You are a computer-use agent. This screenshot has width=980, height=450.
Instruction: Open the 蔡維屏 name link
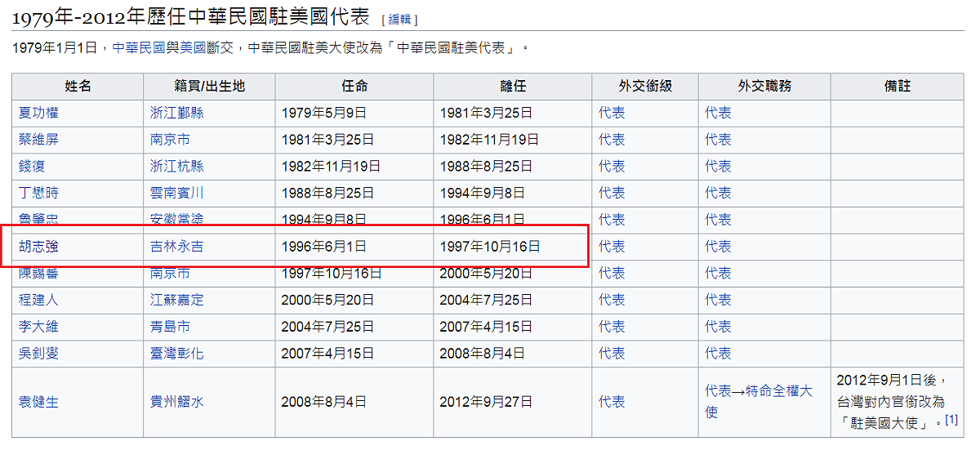(x=38, y=140)
